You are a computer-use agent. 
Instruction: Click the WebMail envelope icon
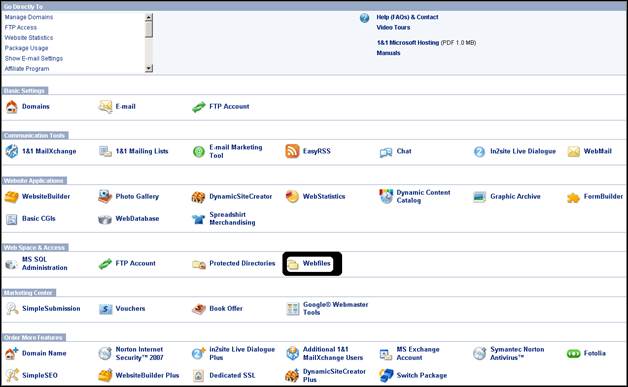point(574,151)
